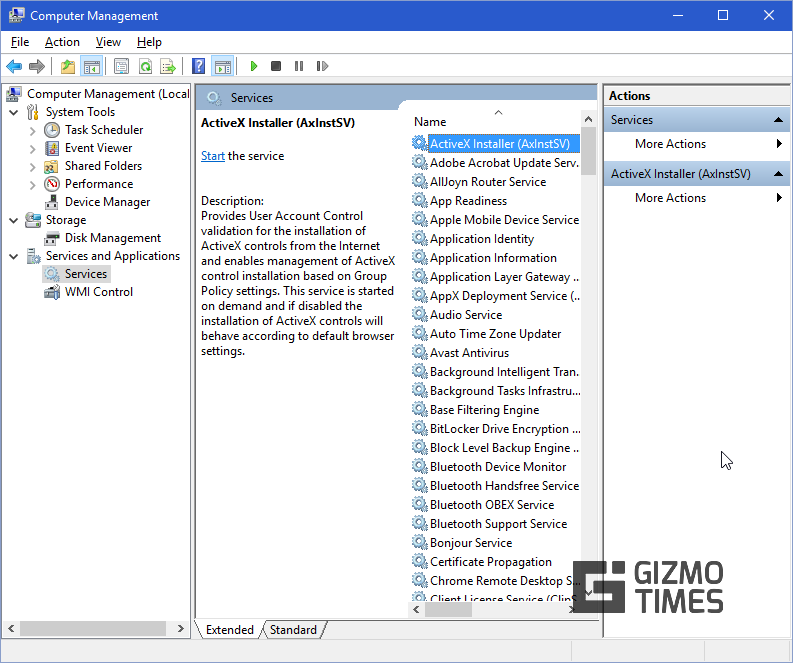Screen dimensions: 793x663
Task: Click the Forward arrow toolbar icon
Action: (x=37, y=66)
